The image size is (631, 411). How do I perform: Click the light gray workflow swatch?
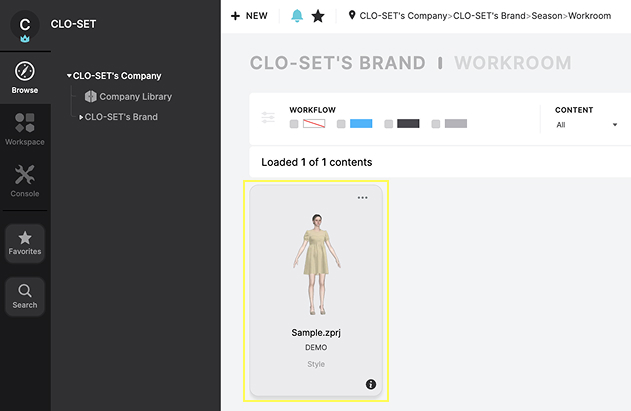coord(456,124)
